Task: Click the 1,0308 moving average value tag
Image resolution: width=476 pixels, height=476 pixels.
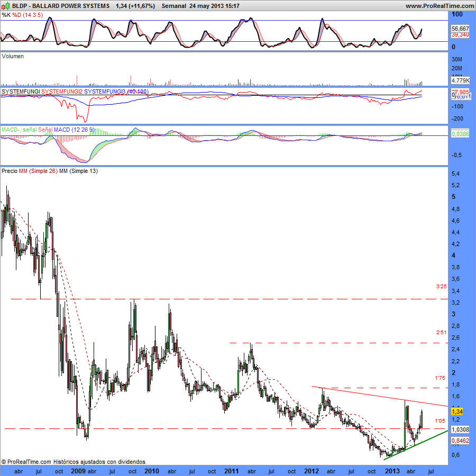Action: [x=460, y=429]
